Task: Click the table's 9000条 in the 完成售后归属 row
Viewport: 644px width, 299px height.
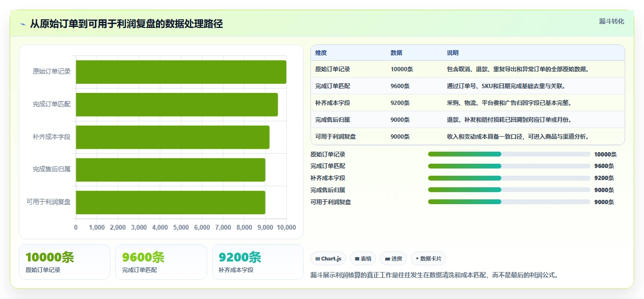Action: [400, 120]
